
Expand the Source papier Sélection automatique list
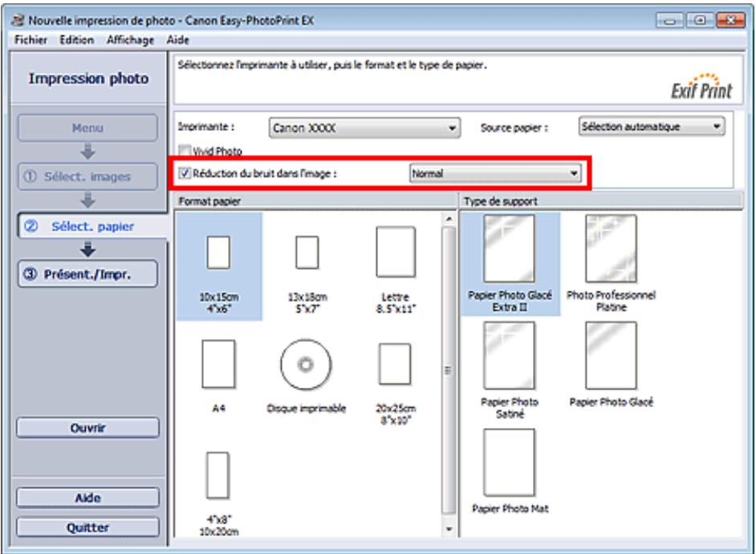click(x=652, y=127)
